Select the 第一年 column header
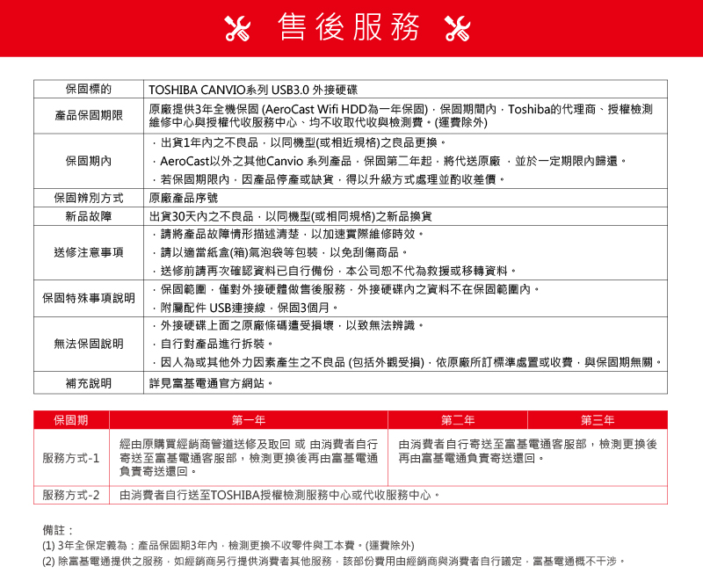 click(249, 420)
